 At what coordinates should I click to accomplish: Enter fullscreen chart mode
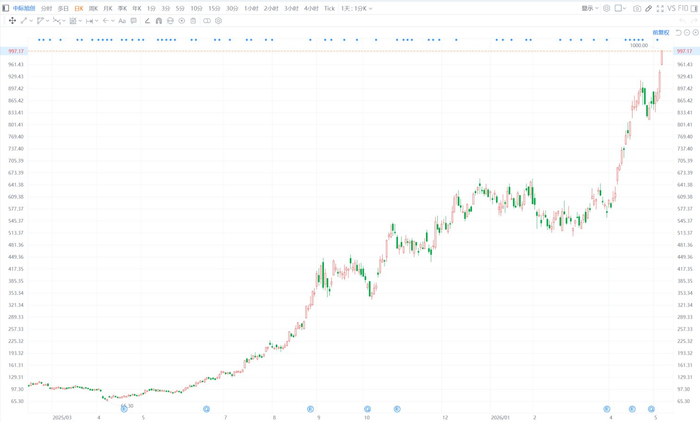660,8
